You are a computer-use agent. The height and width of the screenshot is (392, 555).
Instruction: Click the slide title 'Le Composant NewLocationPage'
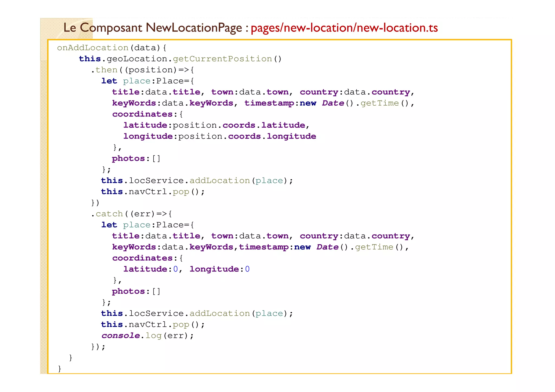[x=153, y=28]
